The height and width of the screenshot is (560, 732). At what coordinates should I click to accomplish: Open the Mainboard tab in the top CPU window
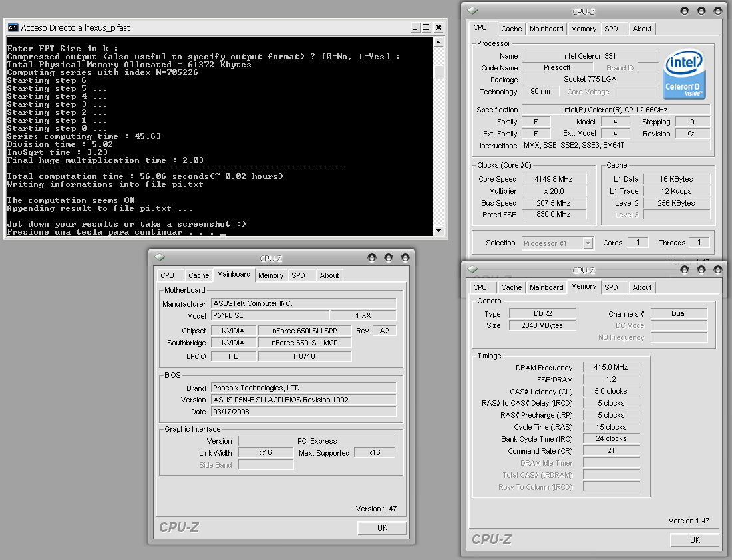546,29
